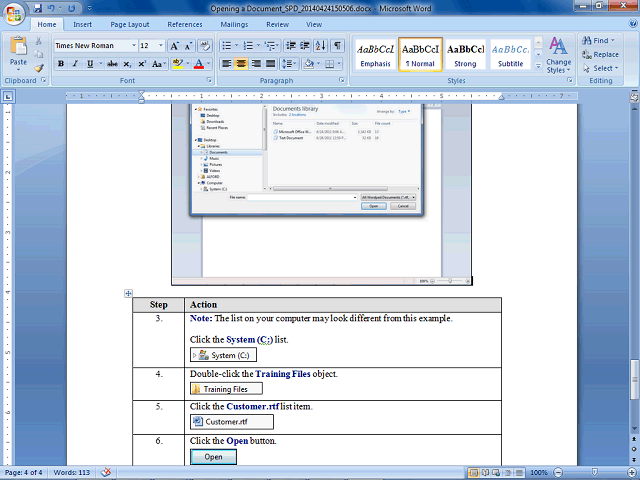640x480 pixels.
Task: Paste clipboard contents
Action: click(x=18, y=53)
